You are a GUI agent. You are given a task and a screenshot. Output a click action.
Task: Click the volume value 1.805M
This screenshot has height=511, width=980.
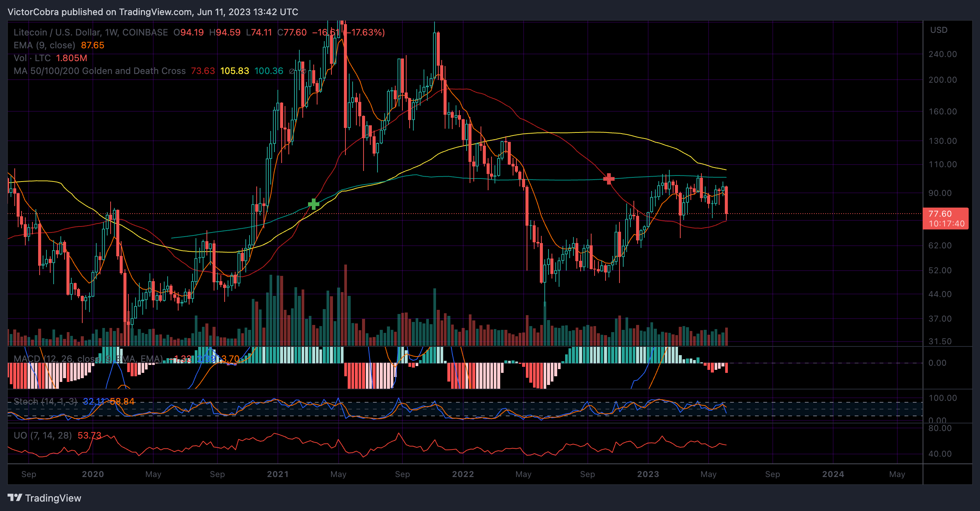click(x=71, y=58)
